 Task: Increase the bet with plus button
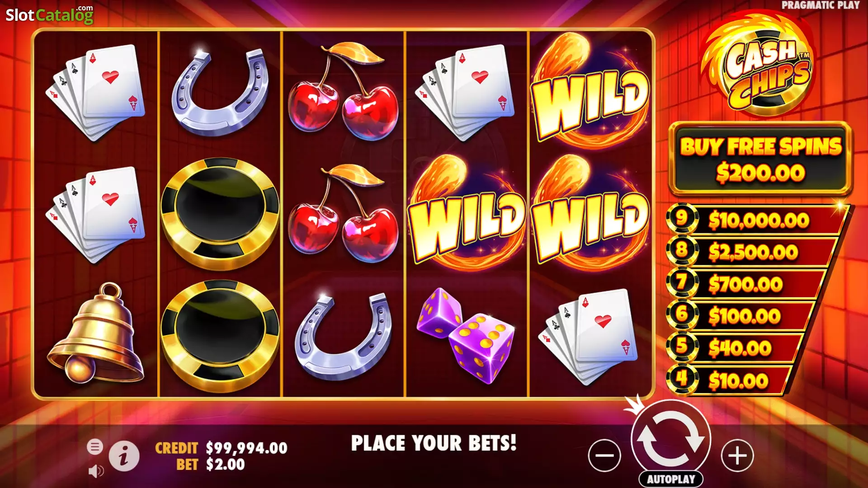point(737,455)
